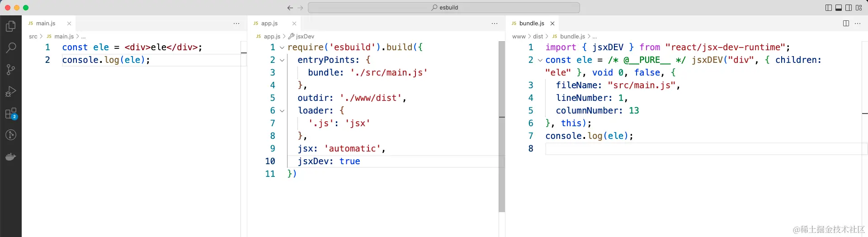Click dist folder in bundle.js breadcrumb

click(538, 37)
